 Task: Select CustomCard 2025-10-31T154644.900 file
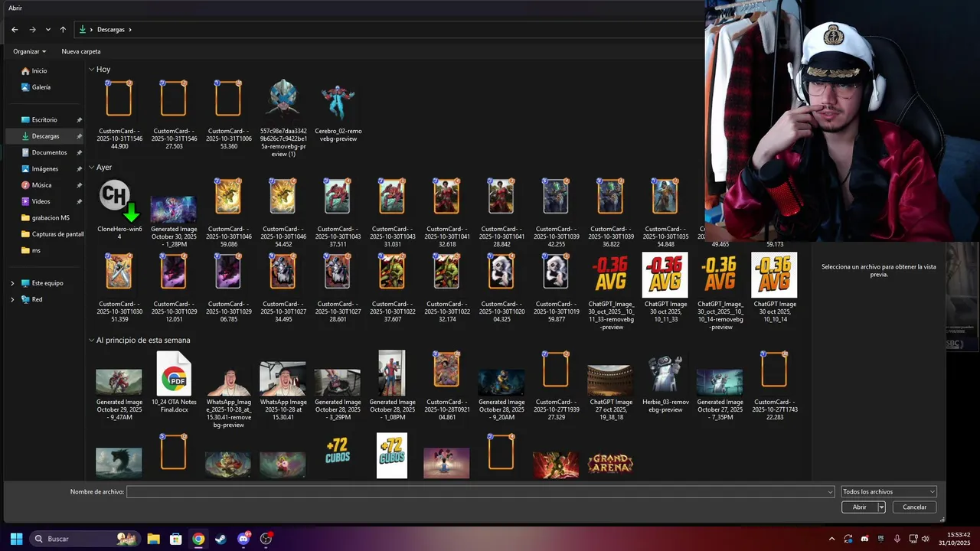119,113
